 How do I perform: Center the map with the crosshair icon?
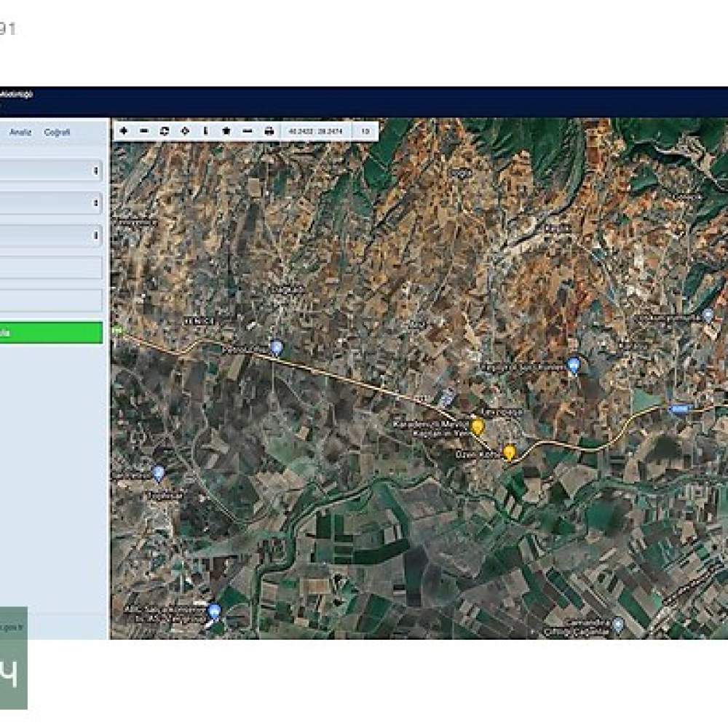(x=185, y=131)
